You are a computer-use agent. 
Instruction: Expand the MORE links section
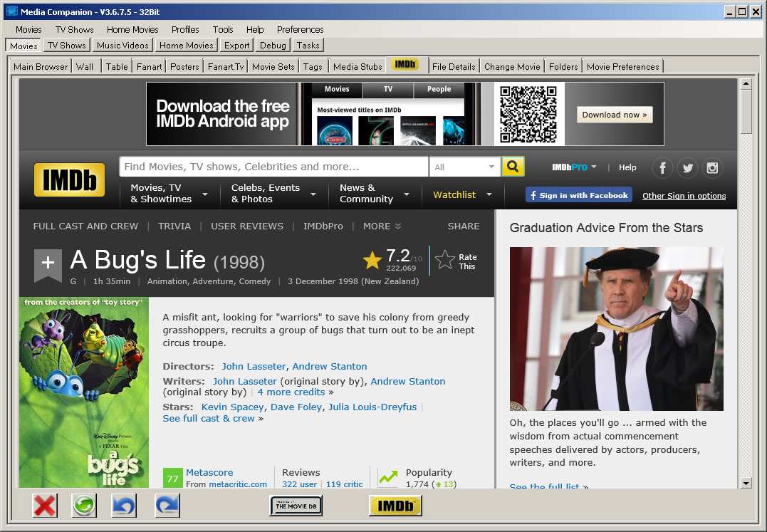pyautogui.click(x=382, y=226)
